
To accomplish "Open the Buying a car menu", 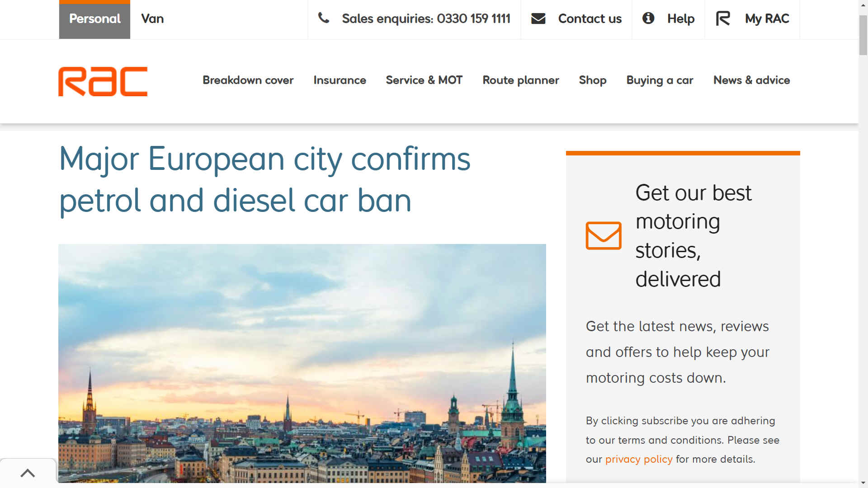I will pos(660,80).
